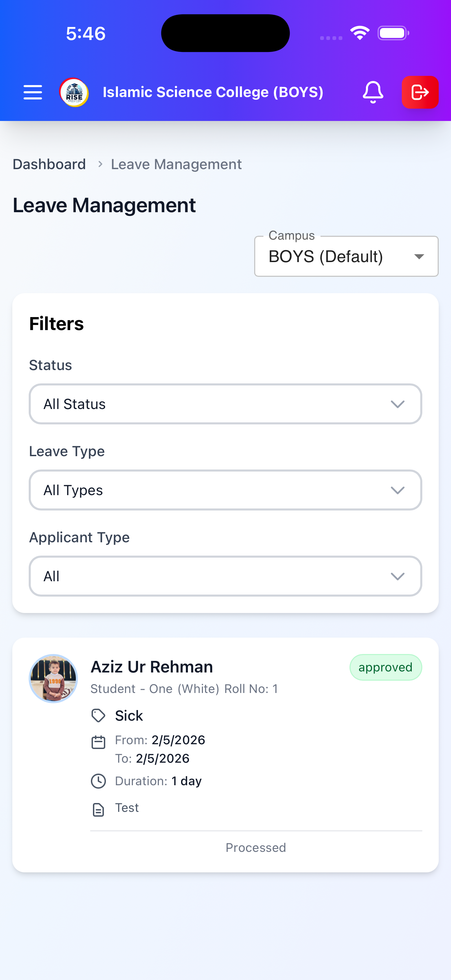This screenshot has width=451, height=980.
Task: Expand the All Types leave dropdown
Action: coord(225,490)
